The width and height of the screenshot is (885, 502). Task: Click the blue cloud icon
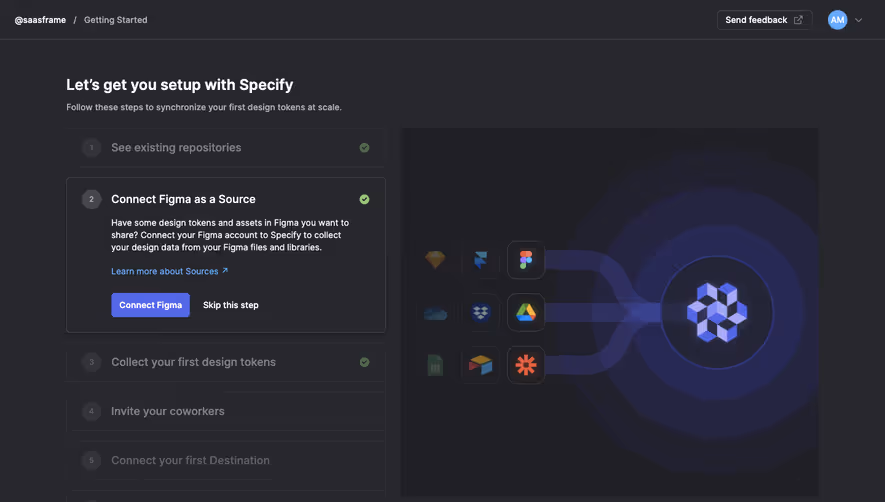coord(435,313)
